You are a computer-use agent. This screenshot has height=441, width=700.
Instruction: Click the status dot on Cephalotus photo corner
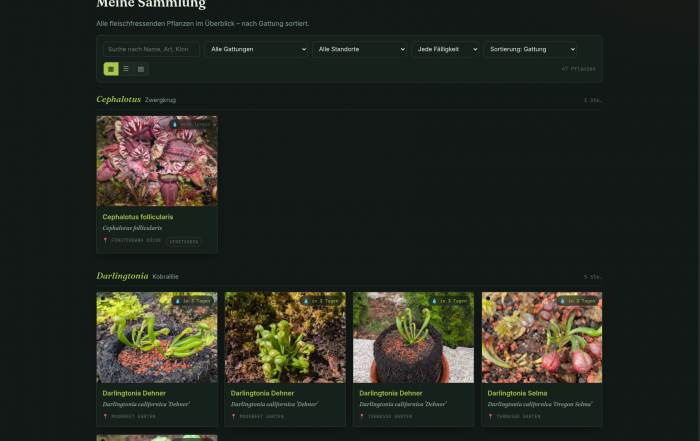tap(103, 121)
